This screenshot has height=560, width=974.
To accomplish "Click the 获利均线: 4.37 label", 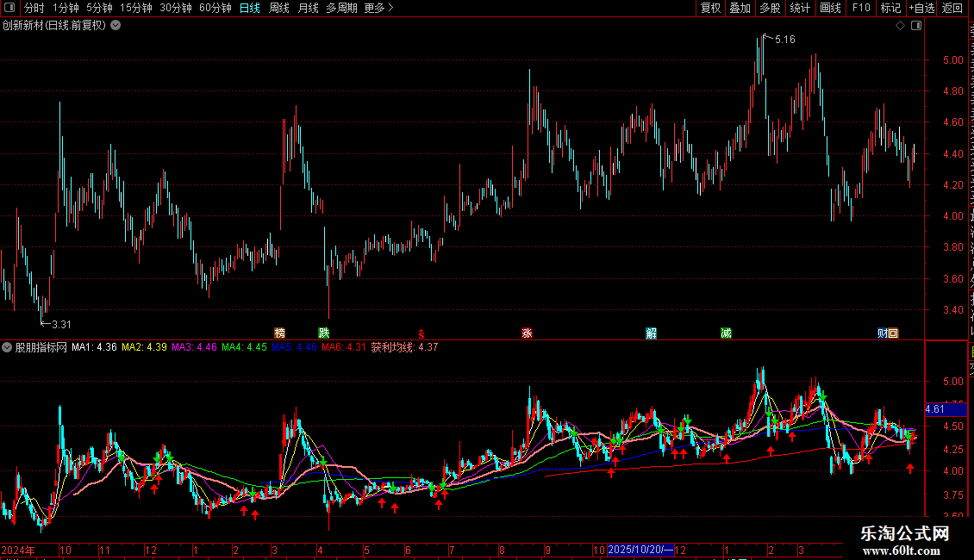I will pyautogui.click(x=405, y=348).
